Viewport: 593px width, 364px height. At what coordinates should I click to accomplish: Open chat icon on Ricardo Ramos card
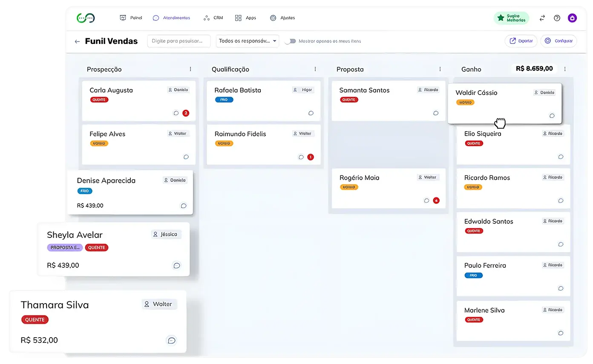561,201
